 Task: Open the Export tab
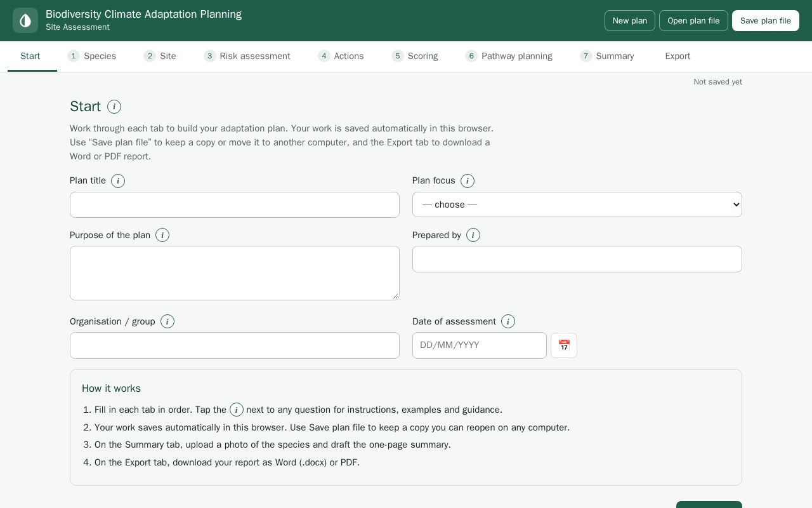pos(678,56)
